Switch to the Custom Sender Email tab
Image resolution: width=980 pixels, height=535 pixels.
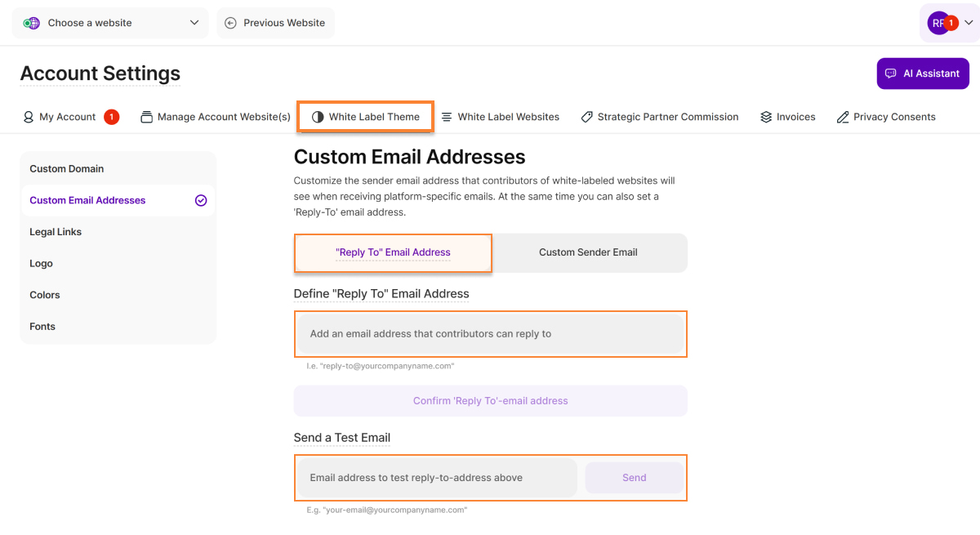pyautogui.click(x=588, y=252)
